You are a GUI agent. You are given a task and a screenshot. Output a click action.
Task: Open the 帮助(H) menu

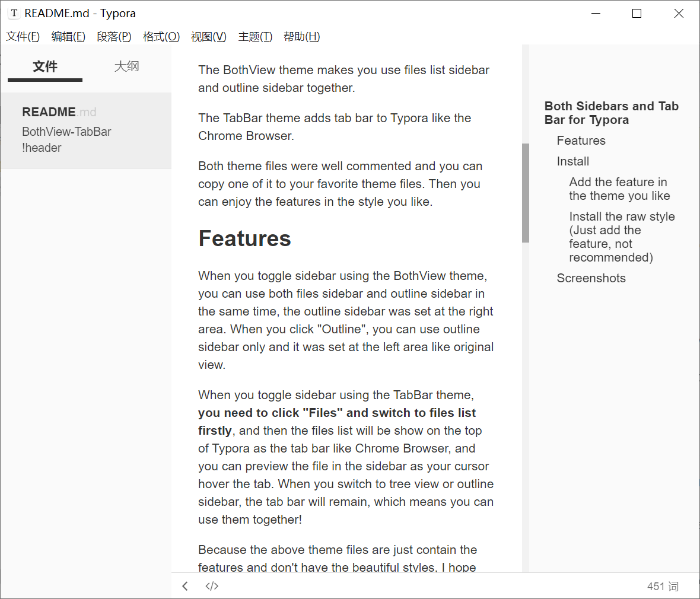pos(301,37)
